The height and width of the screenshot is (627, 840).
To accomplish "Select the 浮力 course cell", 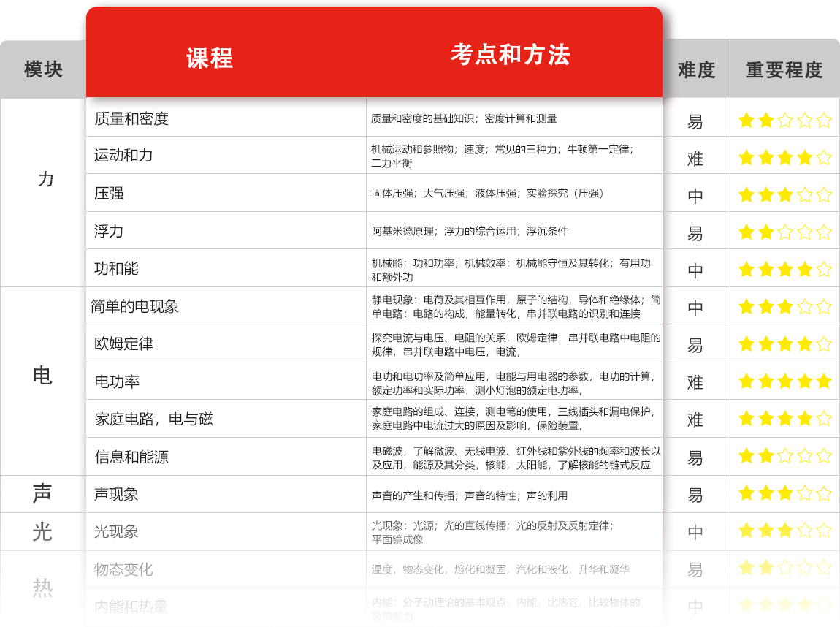I will coord(226,231).
